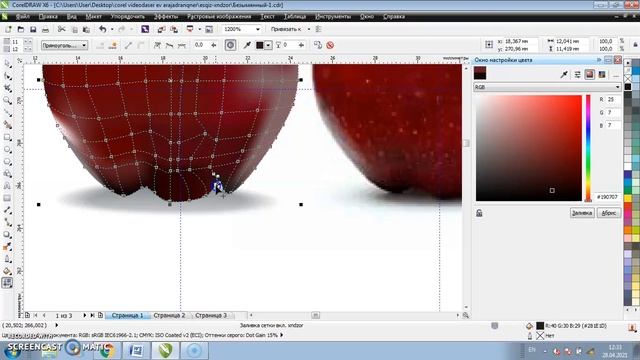Click the Абрис button
The image size is (640, 360).
click(x=609, y=213)
